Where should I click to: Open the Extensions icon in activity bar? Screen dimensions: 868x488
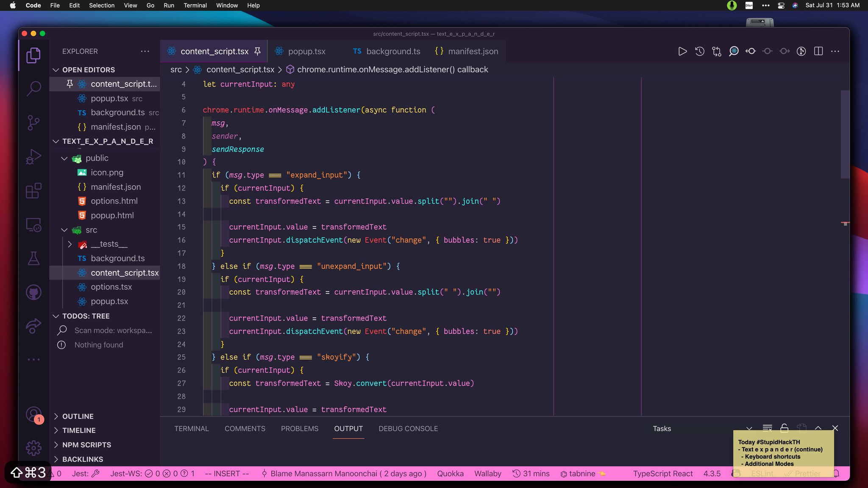33,191
